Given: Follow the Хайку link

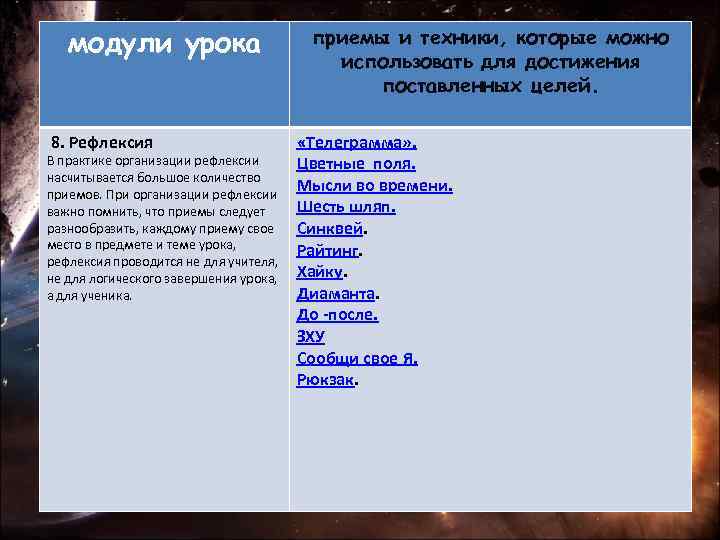Looking at the screenshot, I should 320,272.
